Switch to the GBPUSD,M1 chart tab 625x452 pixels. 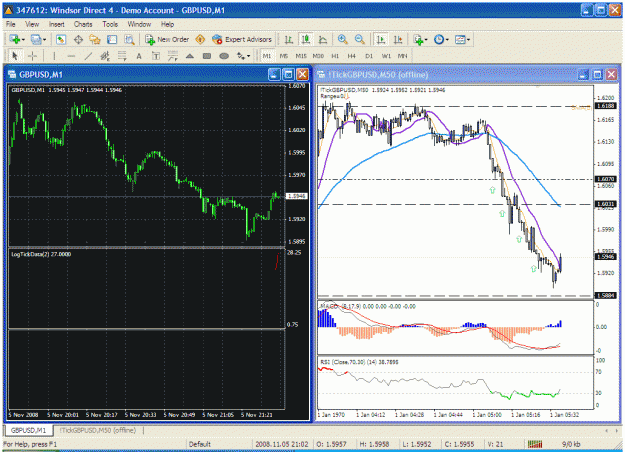(x=28, y=430)
